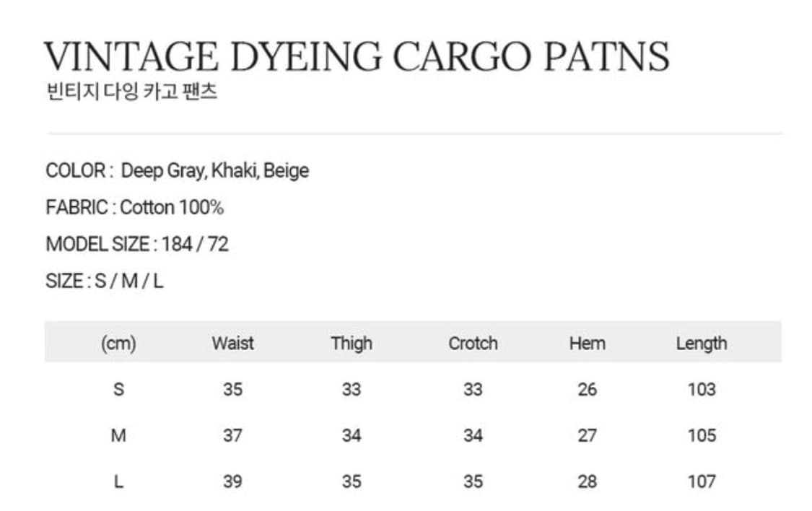Viewport: 812px width, 511px height.
Task: Select the COLOR line listing Deep Gray, Khaki, Beige
Action: pos(177,171)
